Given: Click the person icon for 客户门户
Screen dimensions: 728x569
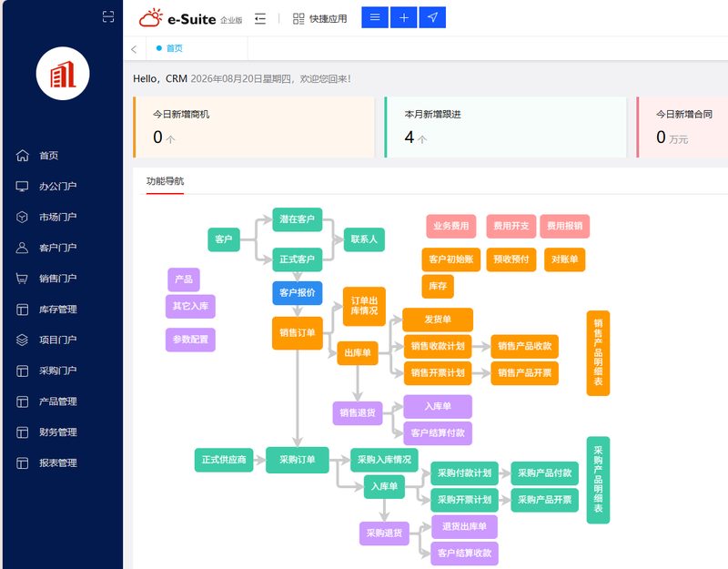Looking at the screenshot, I should coord(22,248).
